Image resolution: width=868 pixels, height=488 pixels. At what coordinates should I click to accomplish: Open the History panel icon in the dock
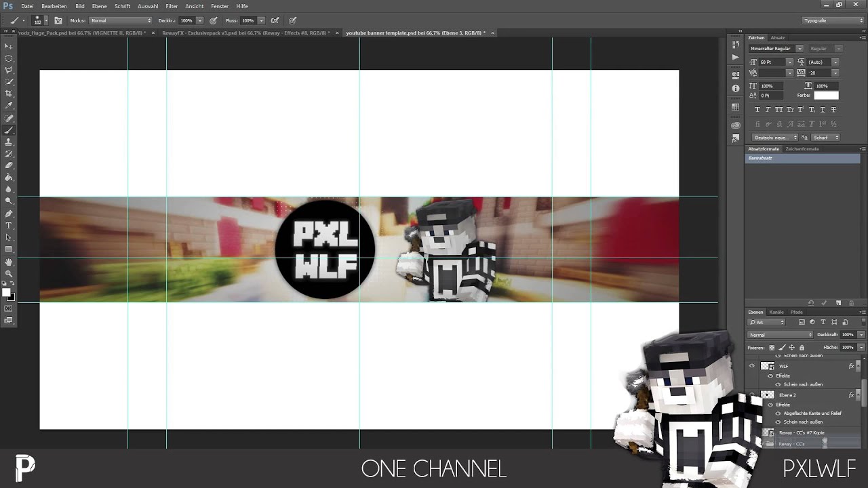pyautogui.click(x=736, y=44)
